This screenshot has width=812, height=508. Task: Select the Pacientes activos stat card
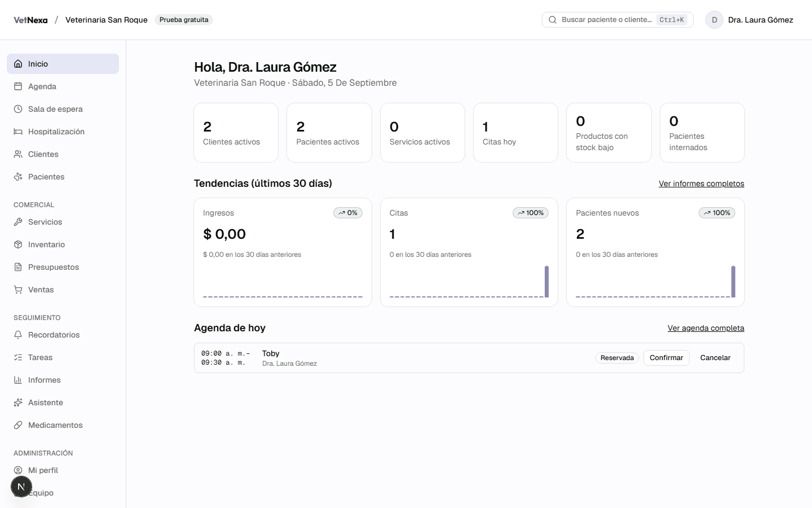coord(329,133)
